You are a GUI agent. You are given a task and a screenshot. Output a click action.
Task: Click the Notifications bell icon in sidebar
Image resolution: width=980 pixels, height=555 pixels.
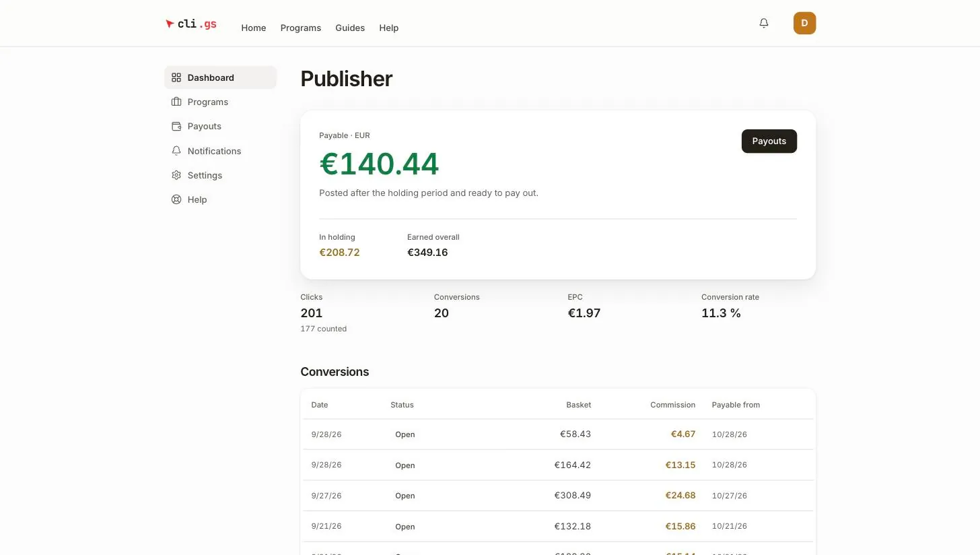(x=176, y=151)
